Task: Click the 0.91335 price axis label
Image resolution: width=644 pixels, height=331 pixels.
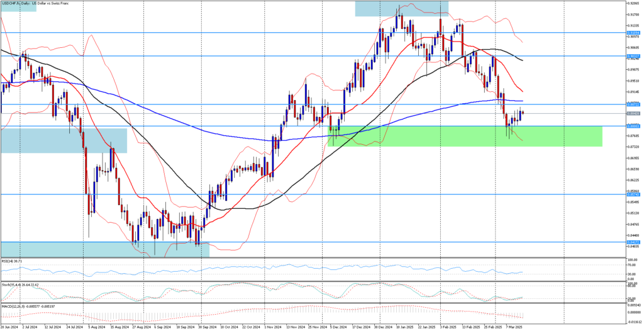Action: pos(633,26)
